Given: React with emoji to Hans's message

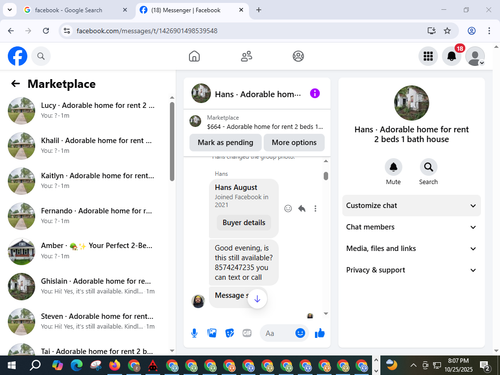Looking at the screenshot, I should [x=288, y=209].
